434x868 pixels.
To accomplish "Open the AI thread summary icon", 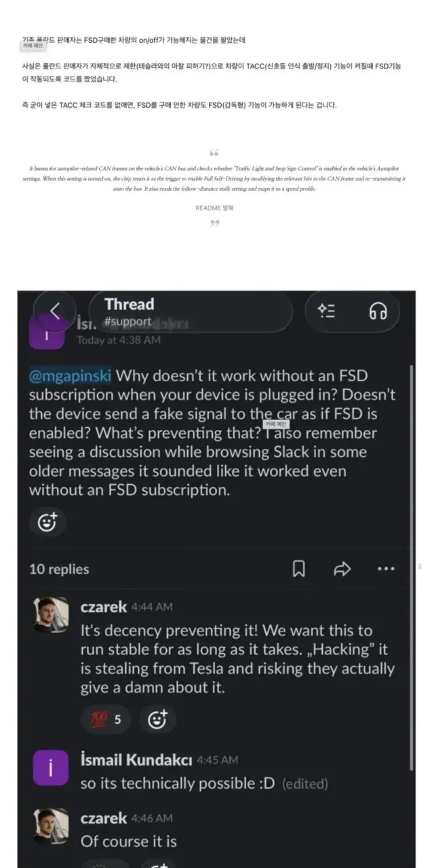I will pyautogui.click(x=326, y=311).
